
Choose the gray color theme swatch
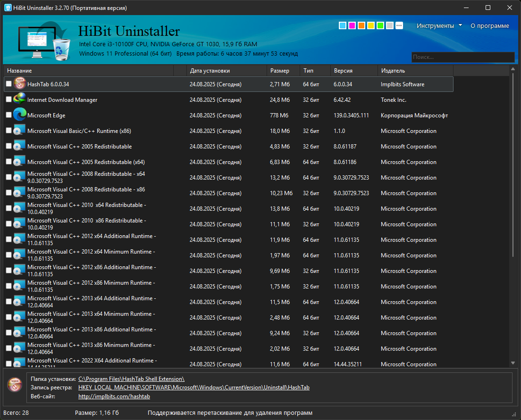pyautogui.click(x=390, y=25)
